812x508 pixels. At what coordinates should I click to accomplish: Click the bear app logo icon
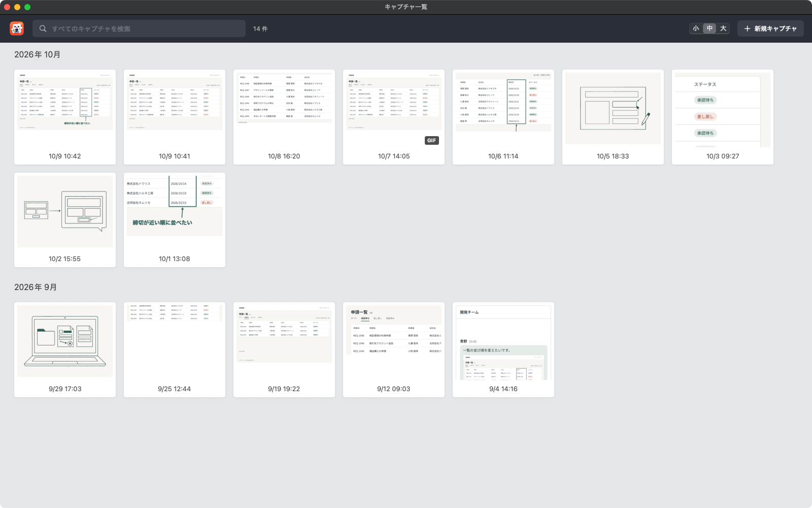coord(17,28)
